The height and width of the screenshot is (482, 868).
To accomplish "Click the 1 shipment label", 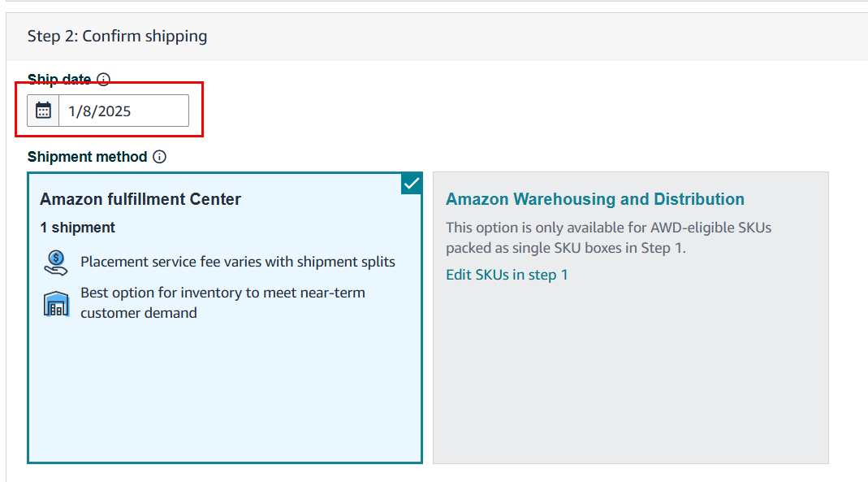I will (77, 228).
